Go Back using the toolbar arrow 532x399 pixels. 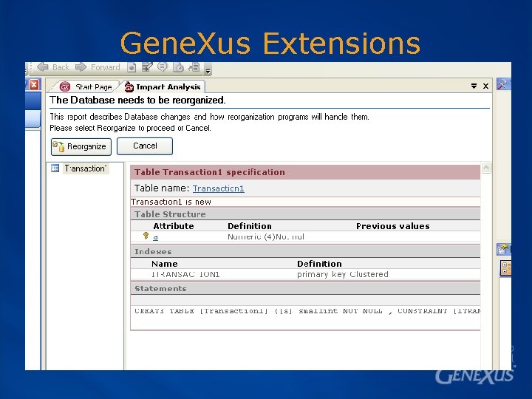[53, 66]
